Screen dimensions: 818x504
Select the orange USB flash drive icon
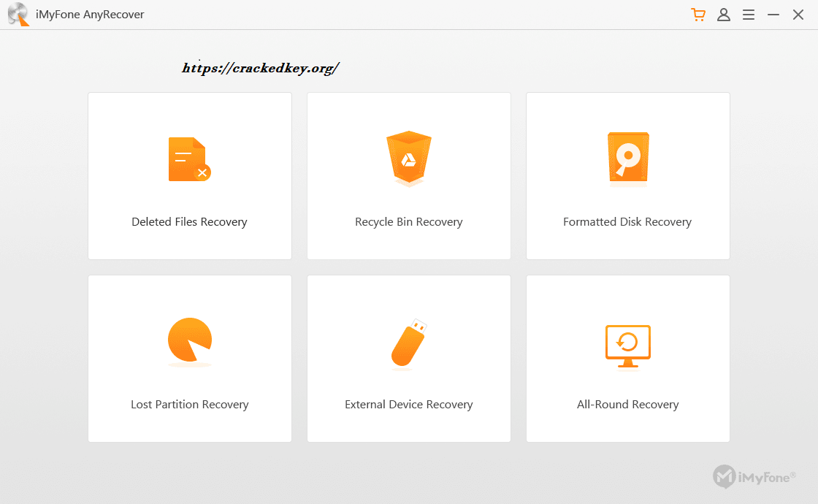[x=409, y=343]
